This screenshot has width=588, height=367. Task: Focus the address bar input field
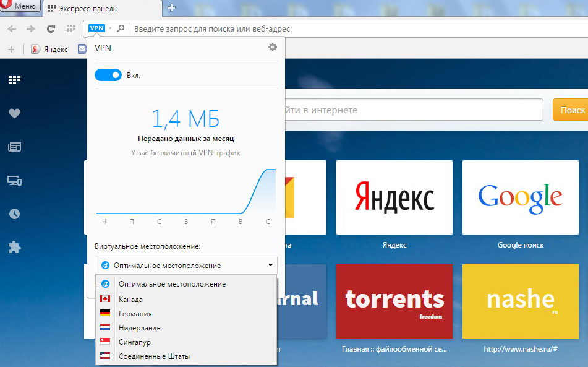point(358,28)
